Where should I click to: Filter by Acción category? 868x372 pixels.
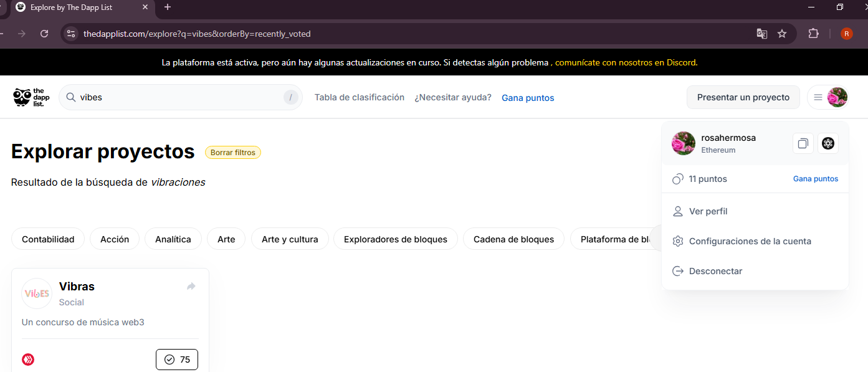(115, 239)
